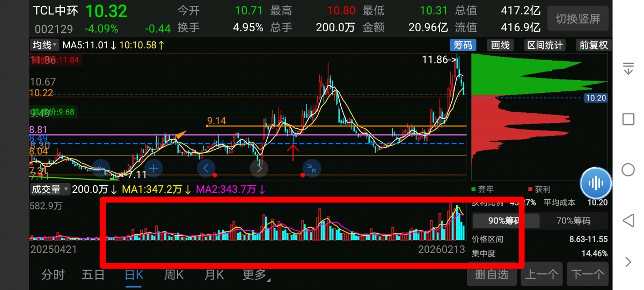
Task: Tap the 9.14 orange price line label
Action: click(x=216, y=121)
